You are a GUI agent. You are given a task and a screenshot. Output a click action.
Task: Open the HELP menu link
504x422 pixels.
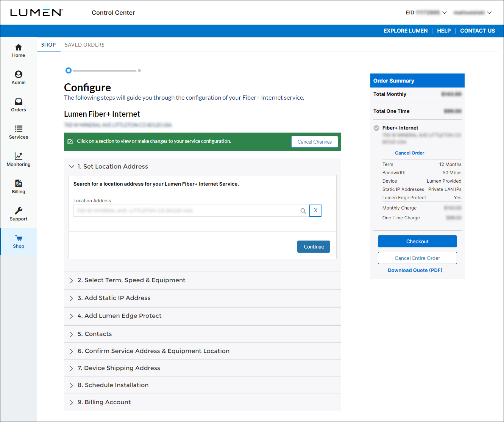(444, 31)
